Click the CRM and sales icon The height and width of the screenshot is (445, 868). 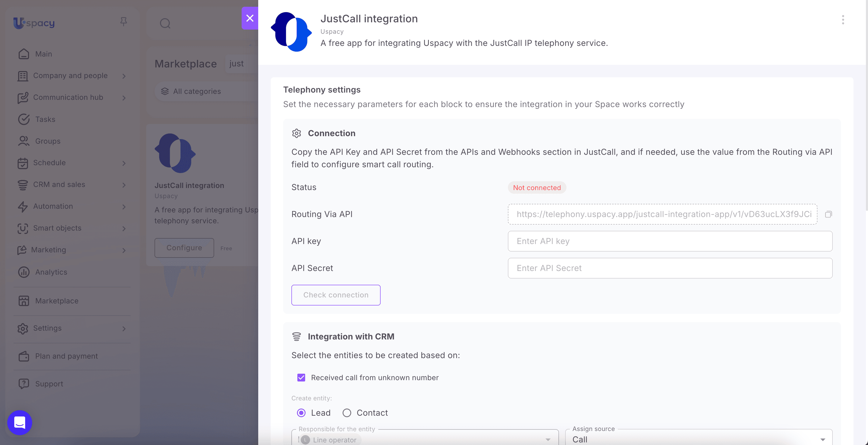tap(23, 185)
